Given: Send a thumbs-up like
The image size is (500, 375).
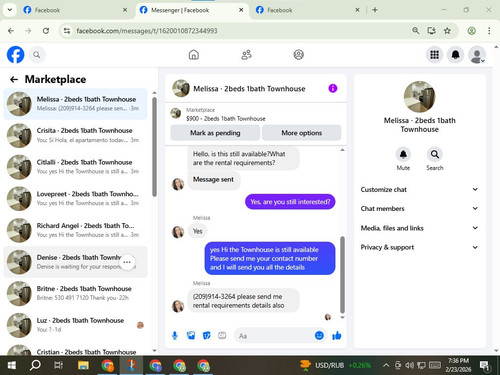Looking at the screenshot, I should [x=337, y=335].
